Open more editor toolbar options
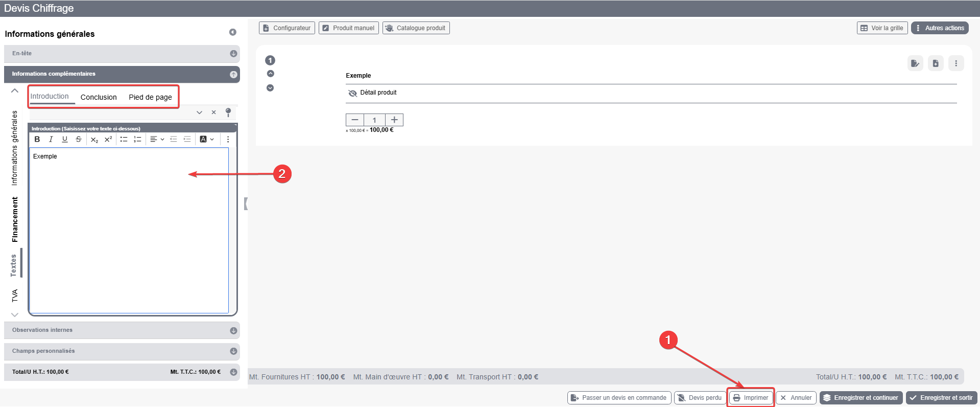 (x=228, y=139)
